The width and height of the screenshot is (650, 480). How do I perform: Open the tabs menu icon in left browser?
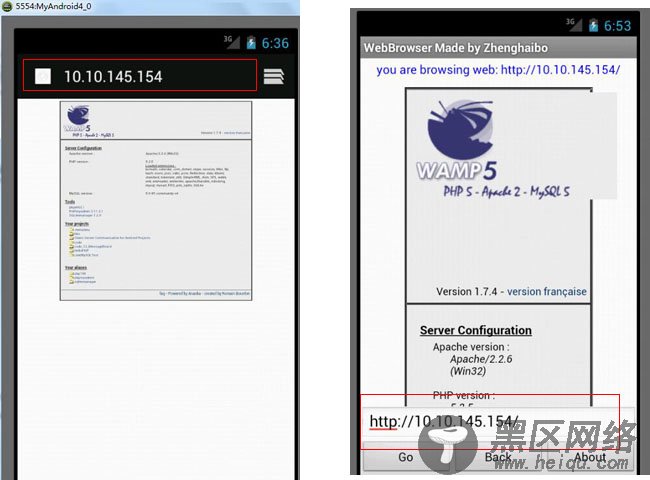coord(274,76)
